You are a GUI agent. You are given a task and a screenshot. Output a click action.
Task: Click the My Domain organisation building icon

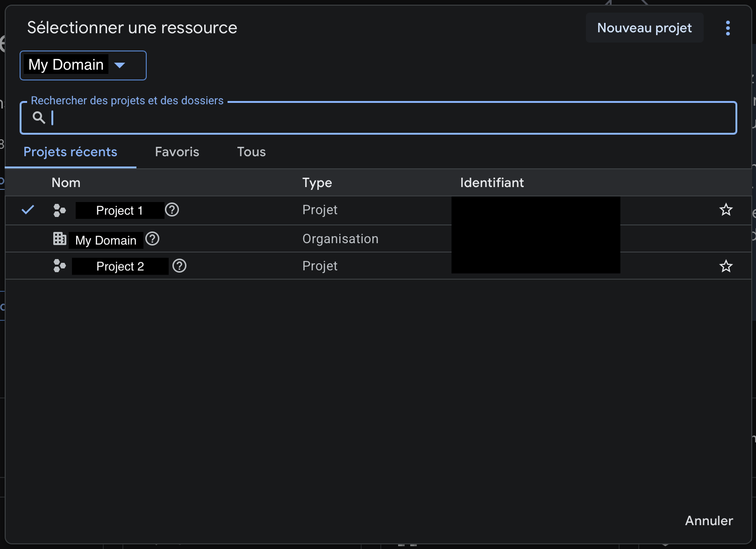pos(59,239)
